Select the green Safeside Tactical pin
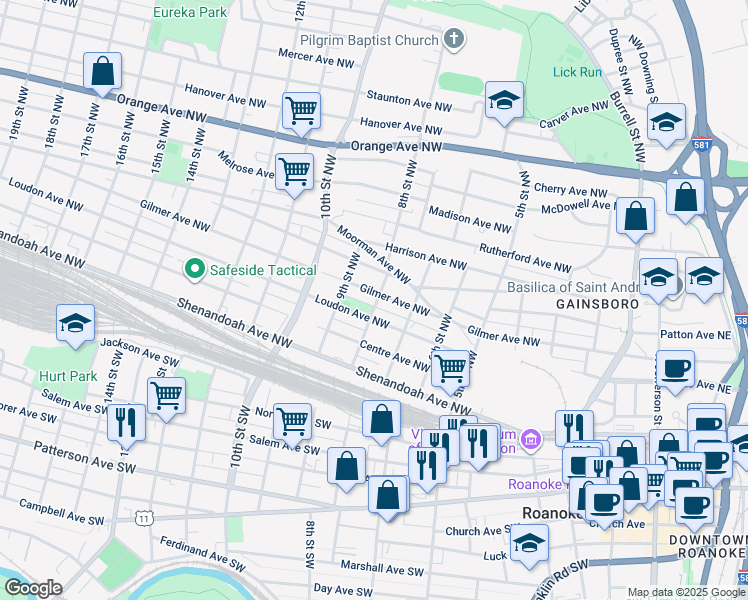Viewport: 748px width, 600px height. click(x=195, y=269)
